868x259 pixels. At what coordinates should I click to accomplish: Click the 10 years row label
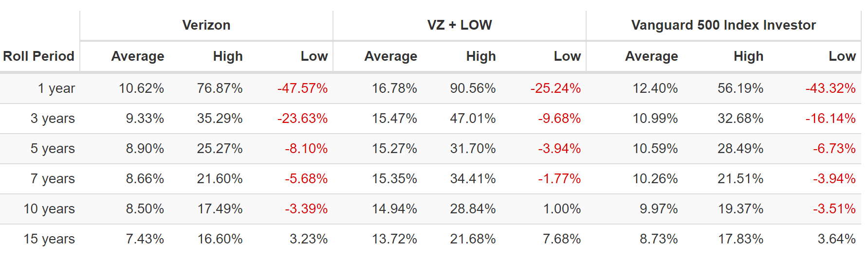(x=49, y=209)
